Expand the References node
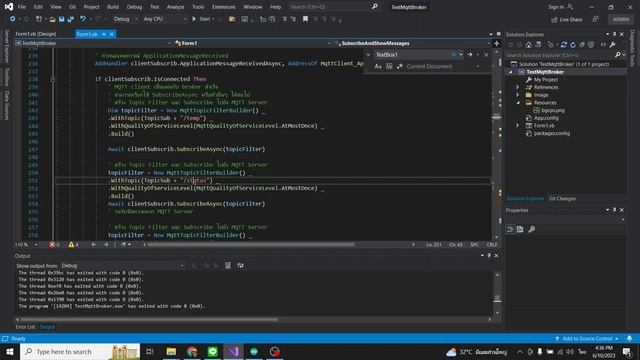640x360 pixels. click(x=518, y=87)
